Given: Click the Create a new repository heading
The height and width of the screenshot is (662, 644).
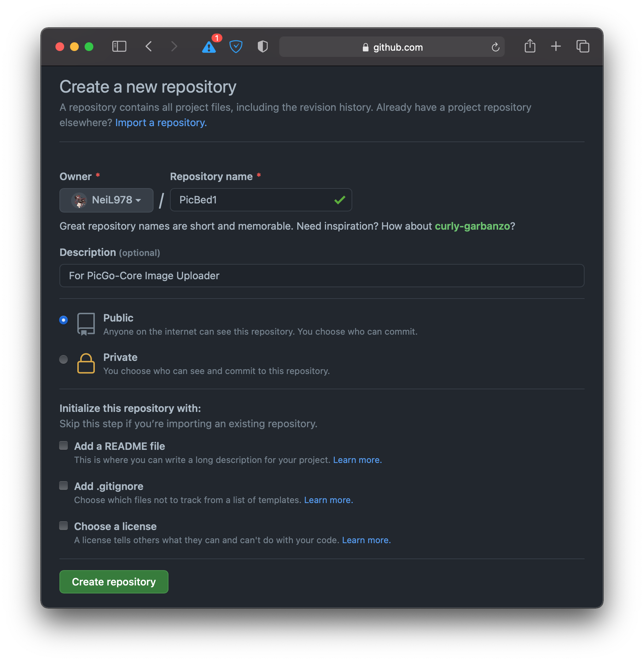Looking at the screenshot, I should [x=148, y=87].
